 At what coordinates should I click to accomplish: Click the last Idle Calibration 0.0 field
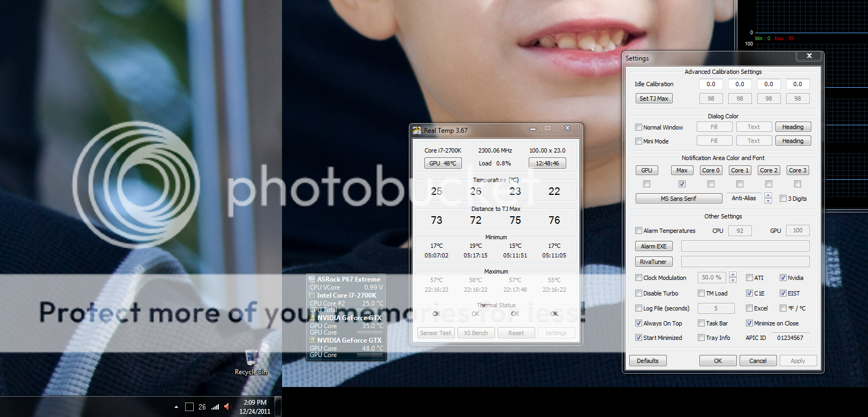pyautogui.click(x=798, y=84)
